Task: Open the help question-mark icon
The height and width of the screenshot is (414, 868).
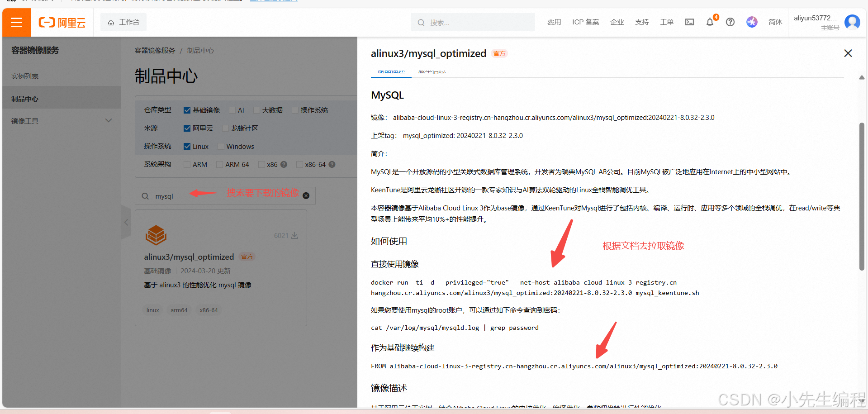Action: point(730,22)
